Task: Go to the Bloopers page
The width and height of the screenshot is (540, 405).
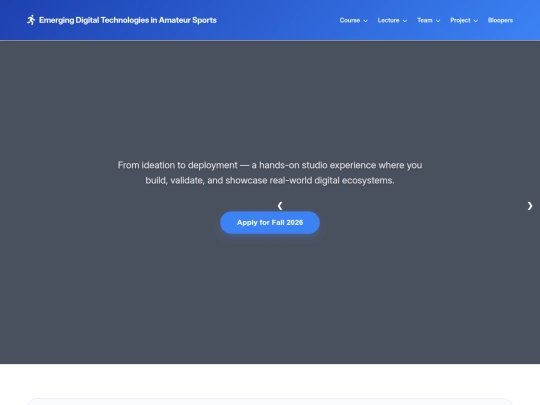Action: (x=500, y=20)
